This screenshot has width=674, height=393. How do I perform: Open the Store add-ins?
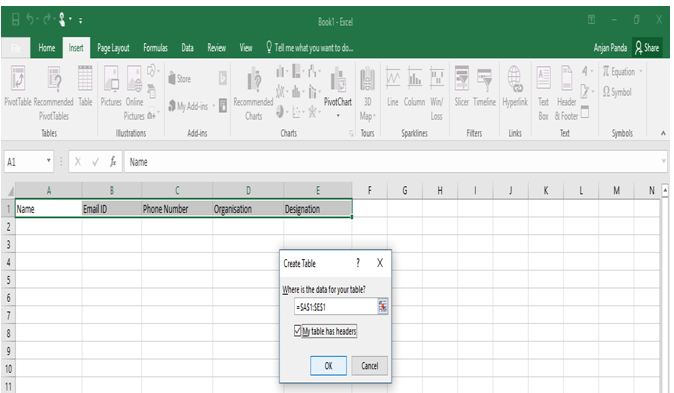click(x=179, y=79)
